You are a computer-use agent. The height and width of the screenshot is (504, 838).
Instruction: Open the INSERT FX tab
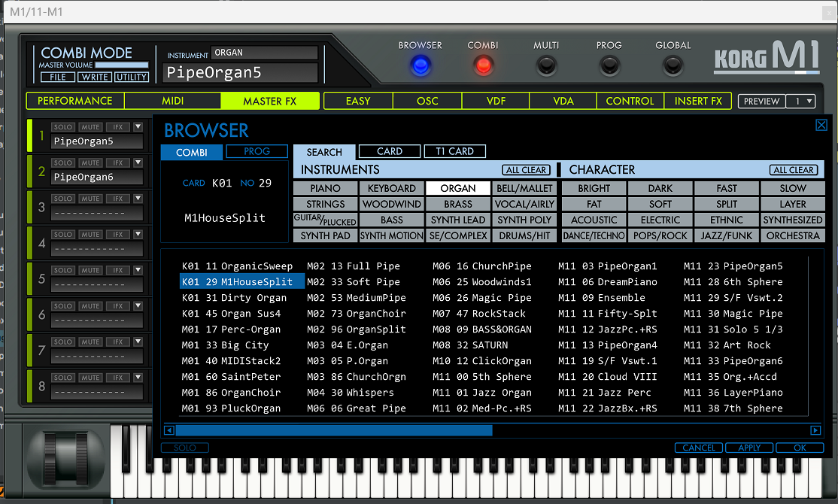(698, 101)
